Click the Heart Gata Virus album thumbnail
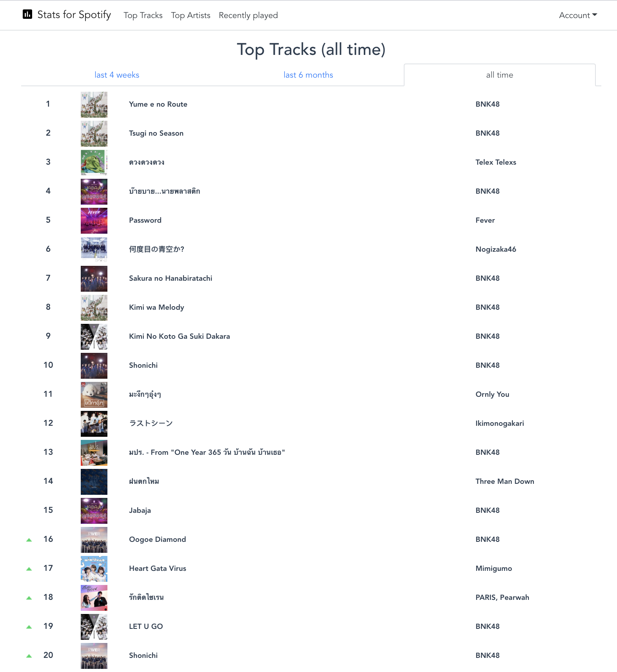 [94, 569]
